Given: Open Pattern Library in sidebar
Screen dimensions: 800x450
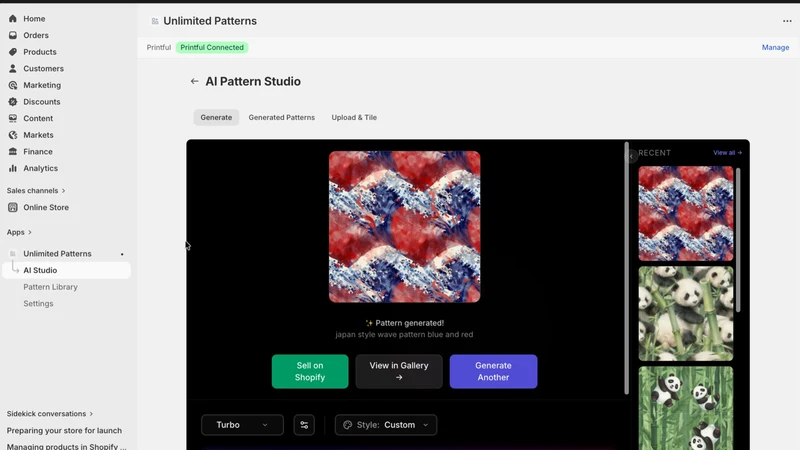Looking at the screenshot, I should pyautogui.click(x=51, y=287).
